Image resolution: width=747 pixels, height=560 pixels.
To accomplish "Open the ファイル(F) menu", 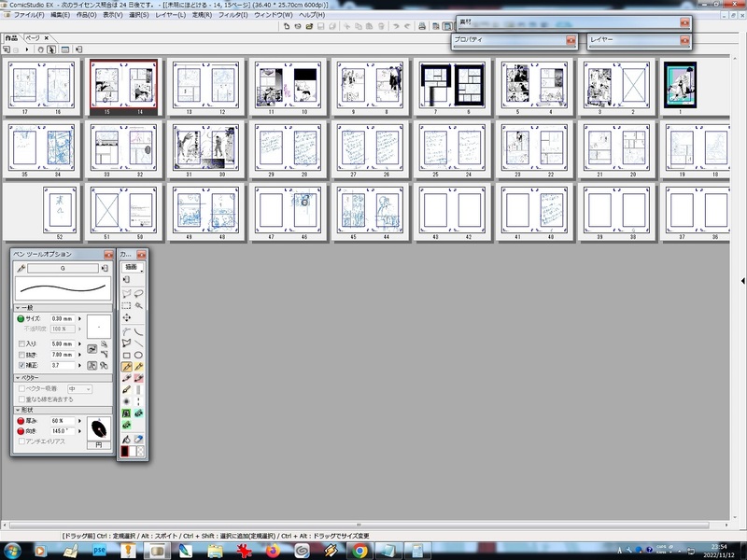I will pos(29,15).
